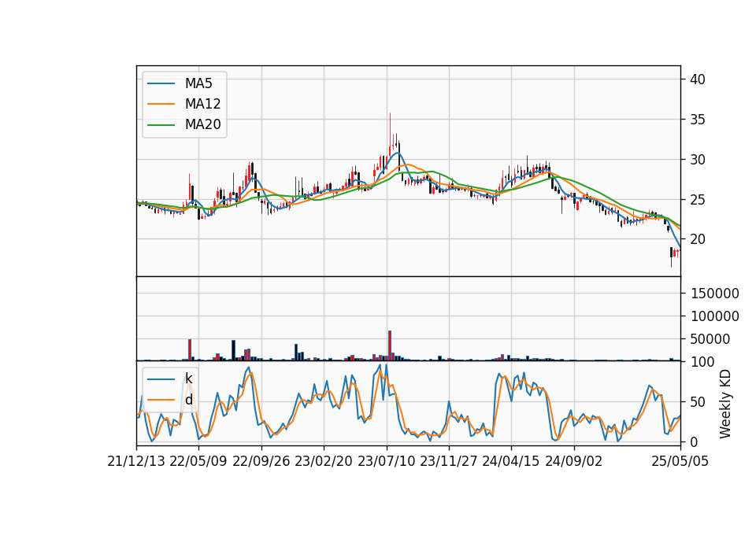Click the 25/05/05 date tick label
The height and width of the screenshot is (543, 756).
pos(680,461)
